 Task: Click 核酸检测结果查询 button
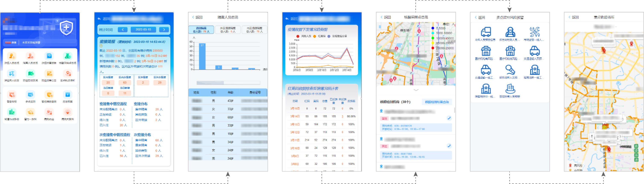point(437,102)
